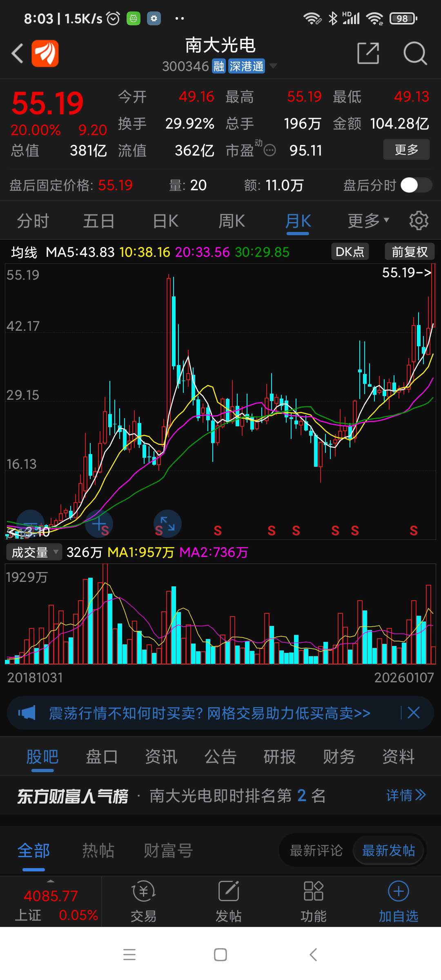Viewport: 441px width, 980px height.
Task: Open Android recent apps menu button
Action: coord(129,955)
